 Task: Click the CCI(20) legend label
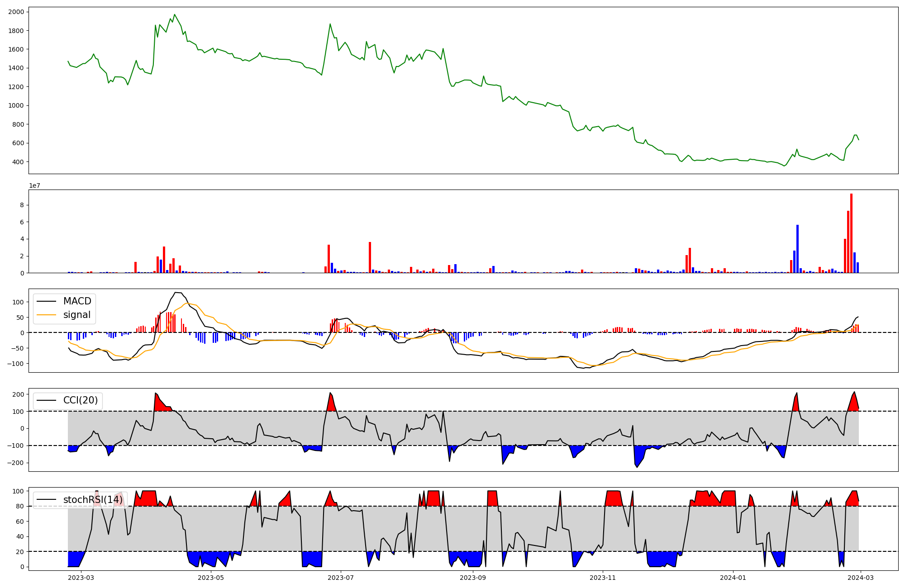tap(80, 401)
